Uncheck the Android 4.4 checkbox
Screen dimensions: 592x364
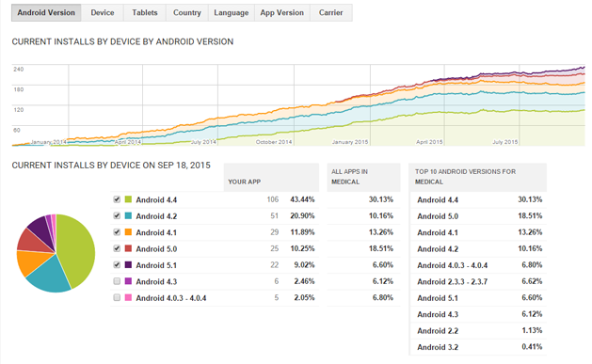tap(117, 199)
